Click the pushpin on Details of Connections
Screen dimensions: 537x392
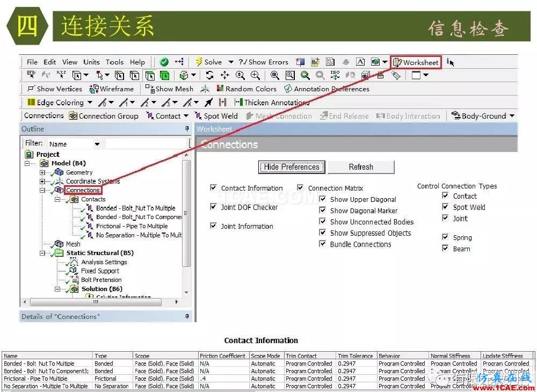187,316
